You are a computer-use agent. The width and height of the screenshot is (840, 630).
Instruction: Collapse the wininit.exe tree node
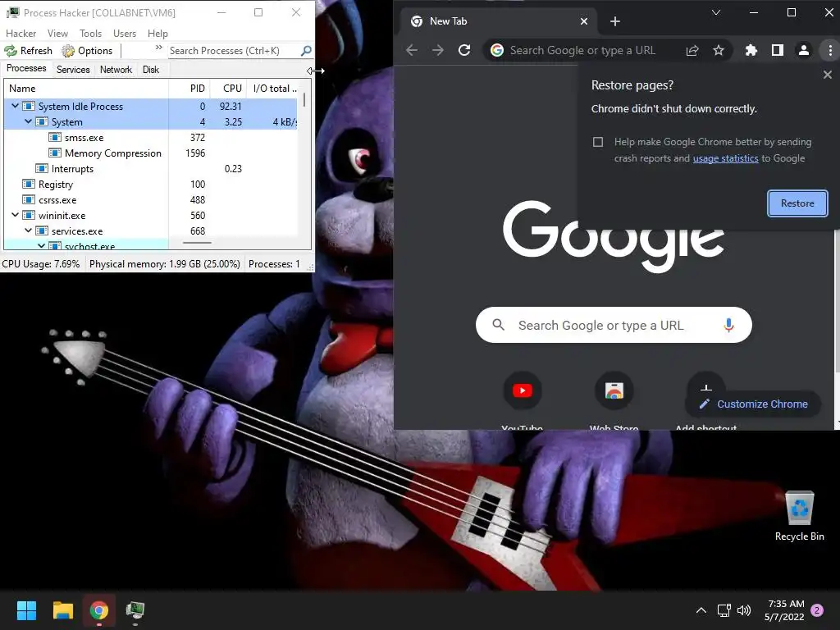tap(16, 216)
